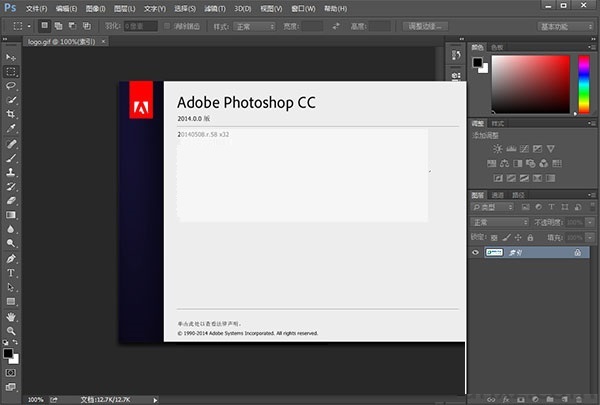Add an Invert adjustment
This screenshot has width=600, height=405.
498,178
